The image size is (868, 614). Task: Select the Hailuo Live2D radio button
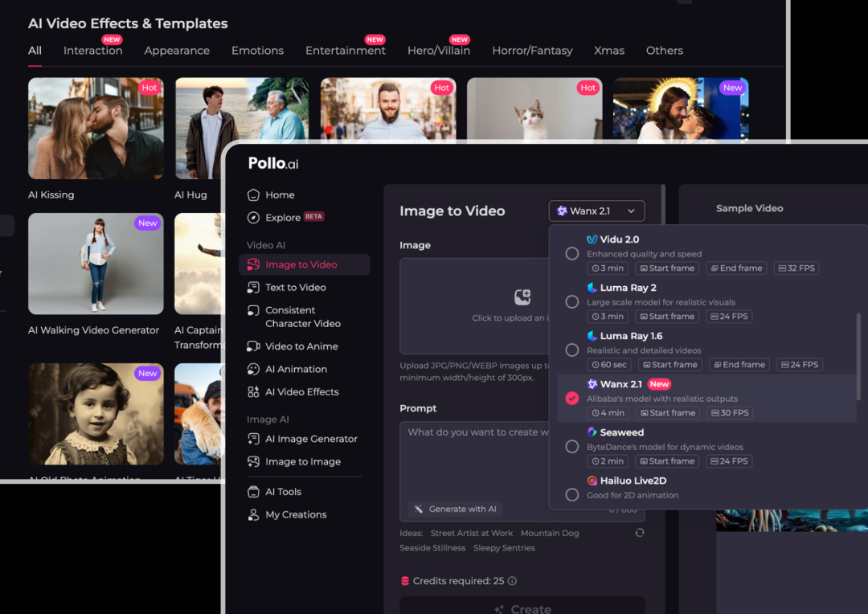click(x=572, y=494)
